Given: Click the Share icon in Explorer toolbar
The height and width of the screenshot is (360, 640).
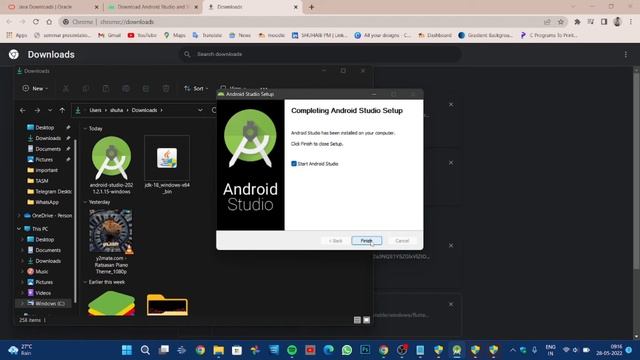Looking at the screenshot, I should pyautogui.click(x=146, y=88).
